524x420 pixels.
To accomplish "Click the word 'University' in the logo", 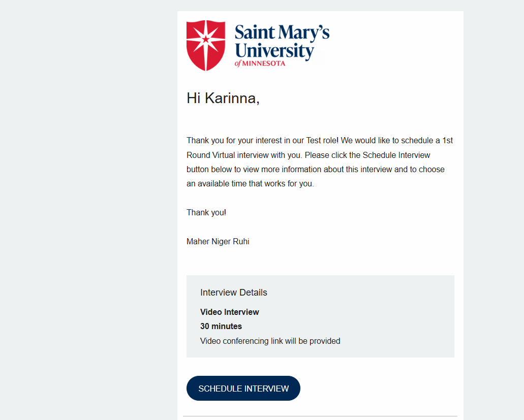I will 274,52.
